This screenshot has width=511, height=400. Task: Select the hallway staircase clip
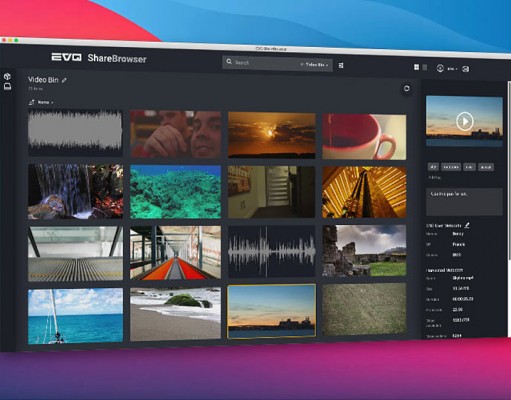(271, 192)
